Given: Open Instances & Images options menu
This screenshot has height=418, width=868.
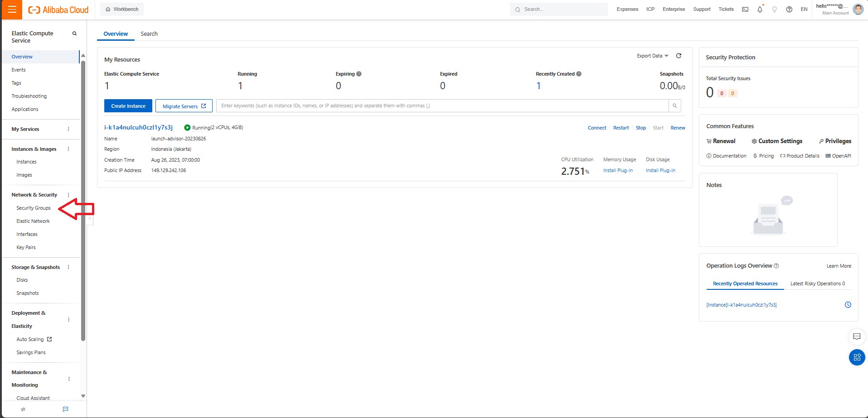Looking at the screenshot, I should coord(68,149).
